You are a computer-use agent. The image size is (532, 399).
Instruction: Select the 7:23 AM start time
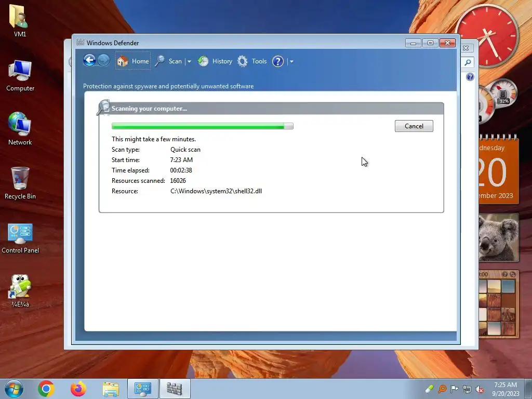point(181,160)
